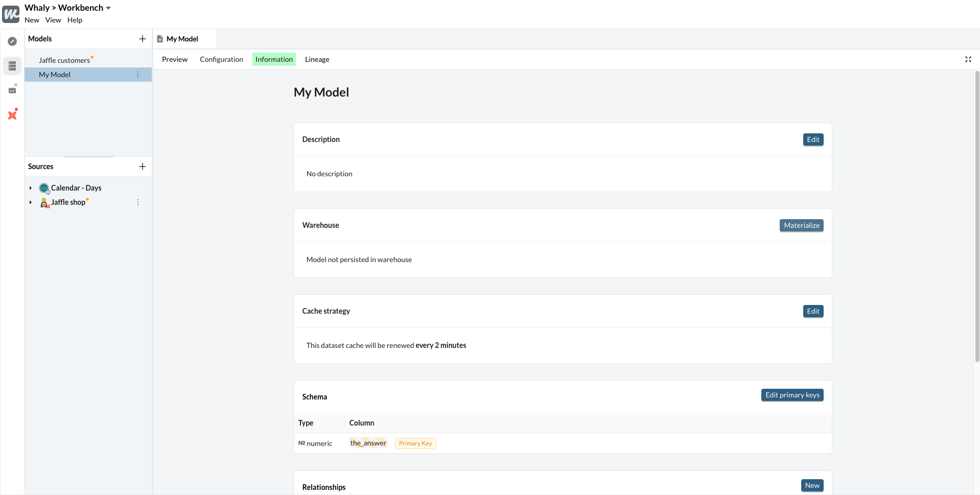Toggle fullscreen with the expand icon
Viewport: 980px width, 495px height.
968,59
